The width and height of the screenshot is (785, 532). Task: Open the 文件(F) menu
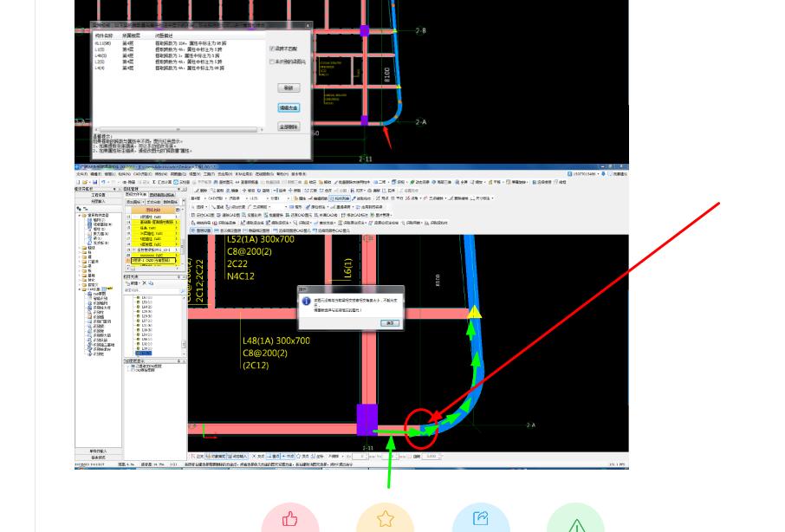[81, 173]
